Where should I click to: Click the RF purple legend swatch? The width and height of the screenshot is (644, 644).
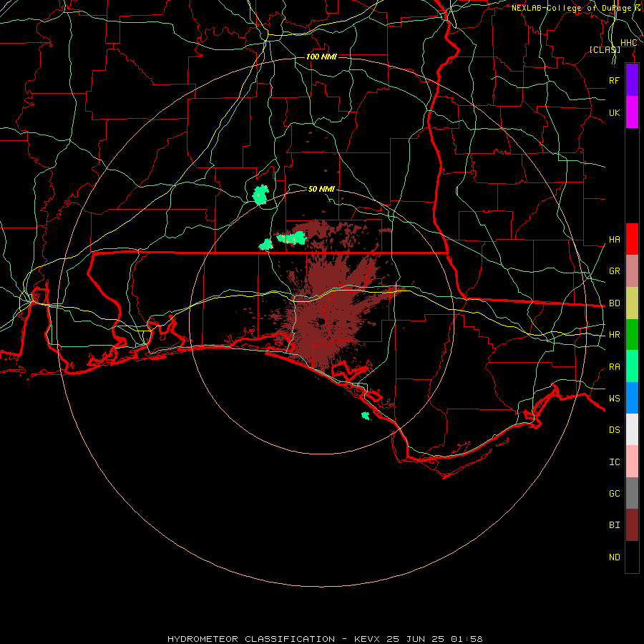tap(632, 80)
